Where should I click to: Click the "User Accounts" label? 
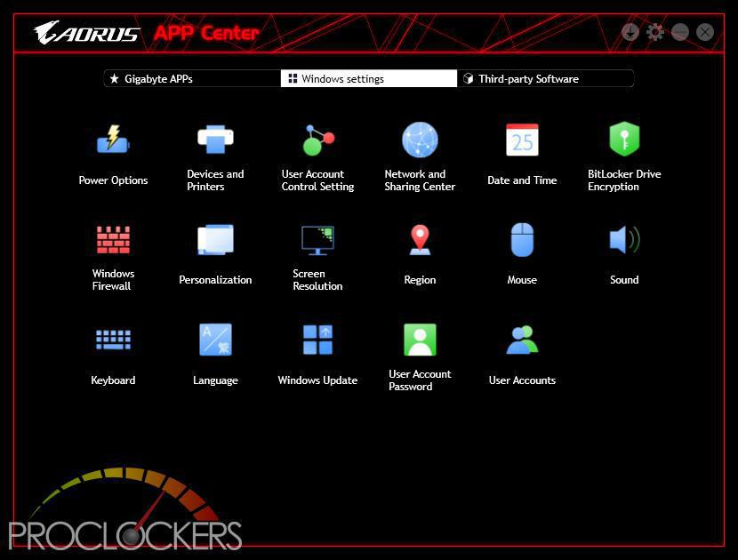[522, 380]
